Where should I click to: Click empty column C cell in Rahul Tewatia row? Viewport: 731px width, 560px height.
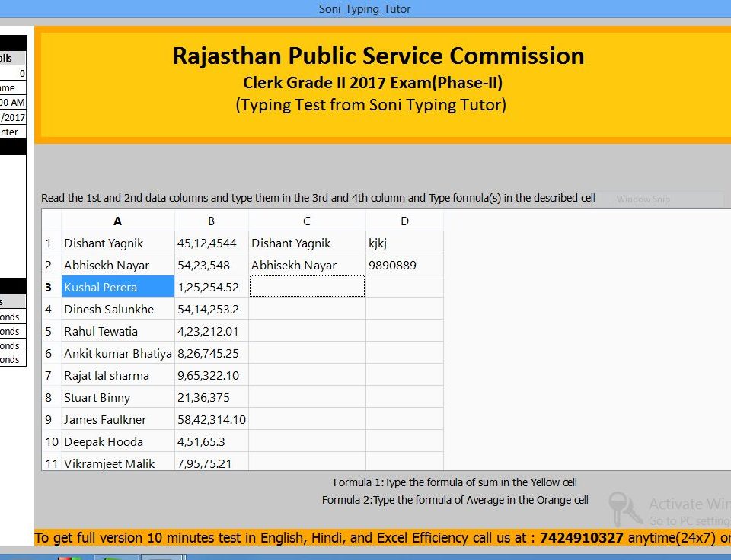(307, 331)
